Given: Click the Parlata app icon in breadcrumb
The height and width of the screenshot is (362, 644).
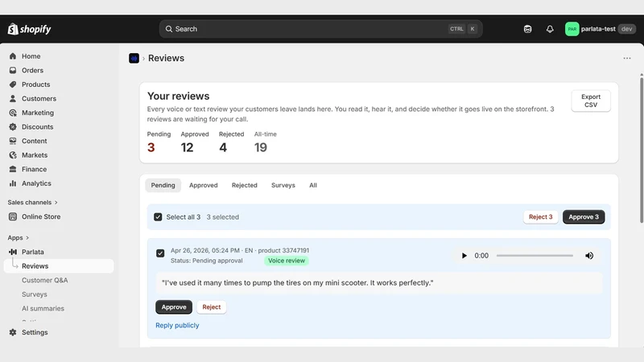Looking at the screenshot, I should 134,58.
